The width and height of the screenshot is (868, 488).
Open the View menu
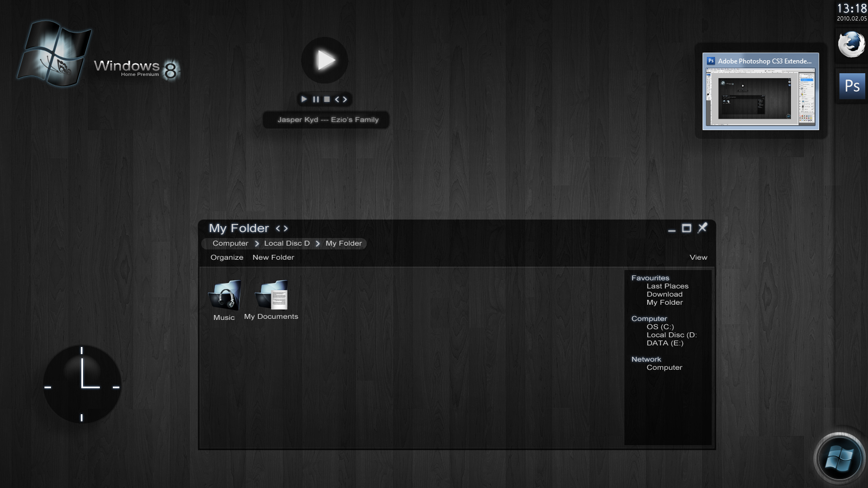[x=698, y=258]
